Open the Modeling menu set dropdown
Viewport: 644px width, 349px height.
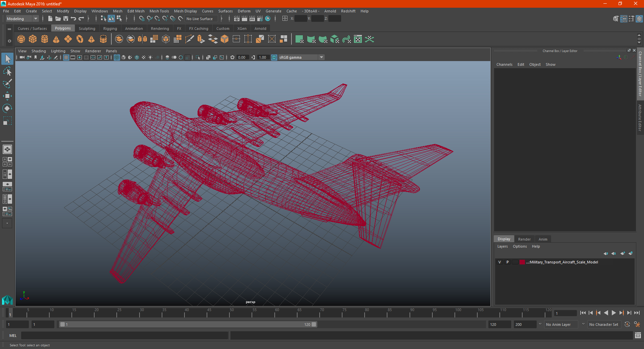coord(22,19)
